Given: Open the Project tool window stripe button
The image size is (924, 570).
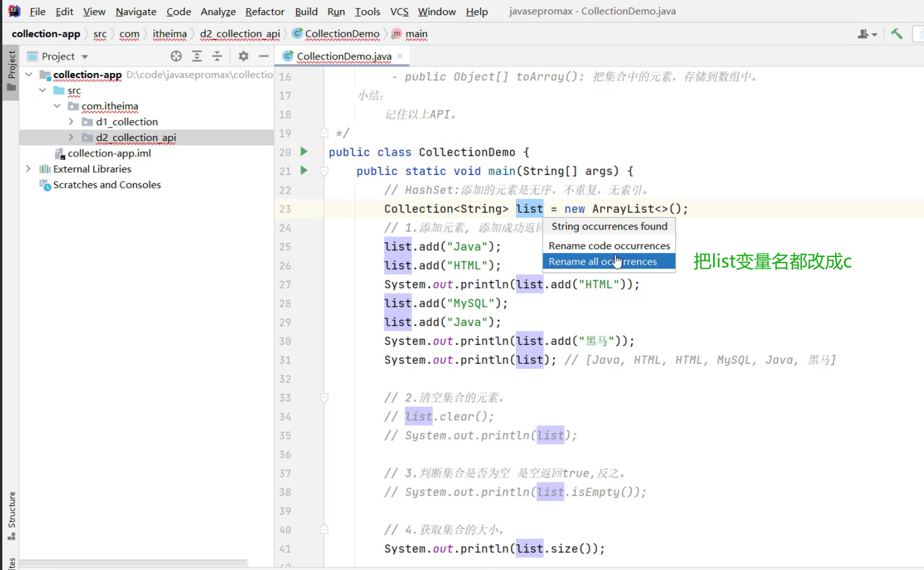Looking at the screenshot, I should [x=11, y=71].
